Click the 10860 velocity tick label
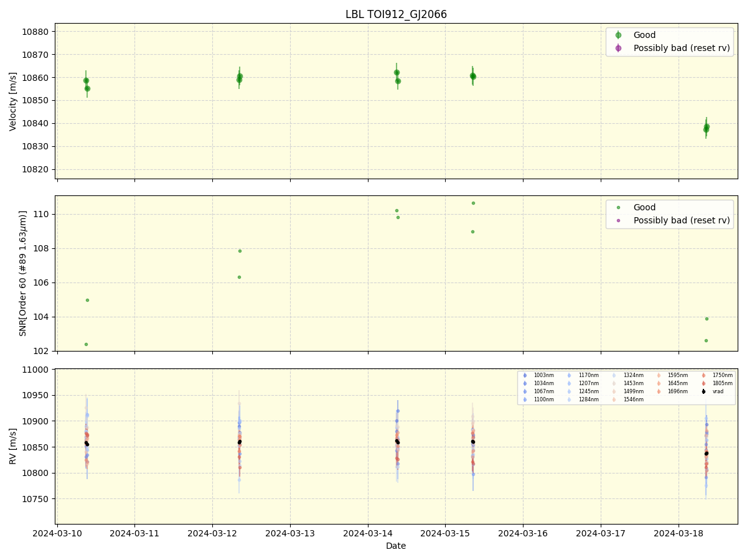 36,78
